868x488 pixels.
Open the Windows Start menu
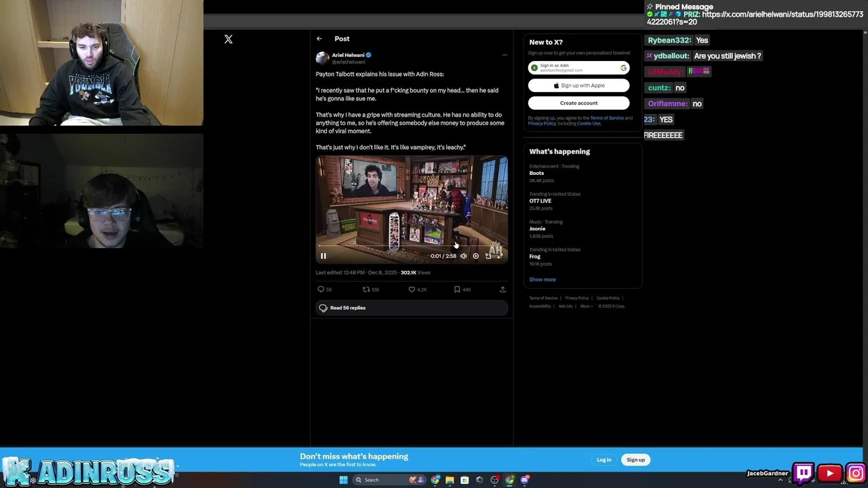[x=343, y=480]
